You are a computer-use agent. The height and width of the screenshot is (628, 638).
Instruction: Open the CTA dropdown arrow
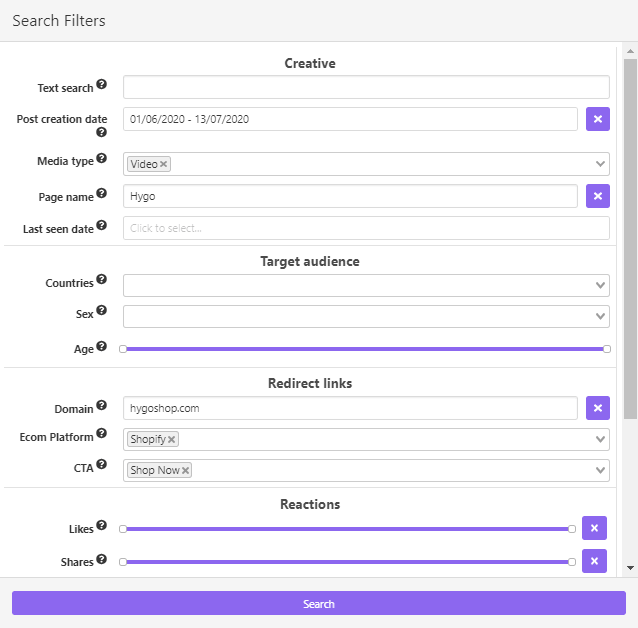click(600, 470)
